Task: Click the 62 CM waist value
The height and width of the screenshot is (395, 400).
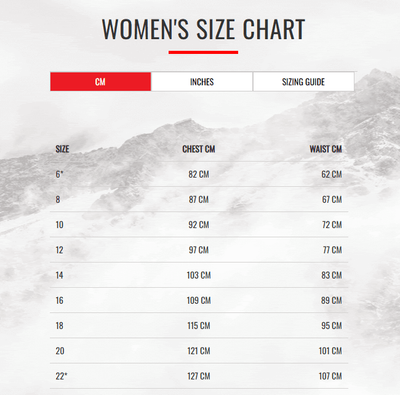Action: pyautogui.click(x=332, y=174)
